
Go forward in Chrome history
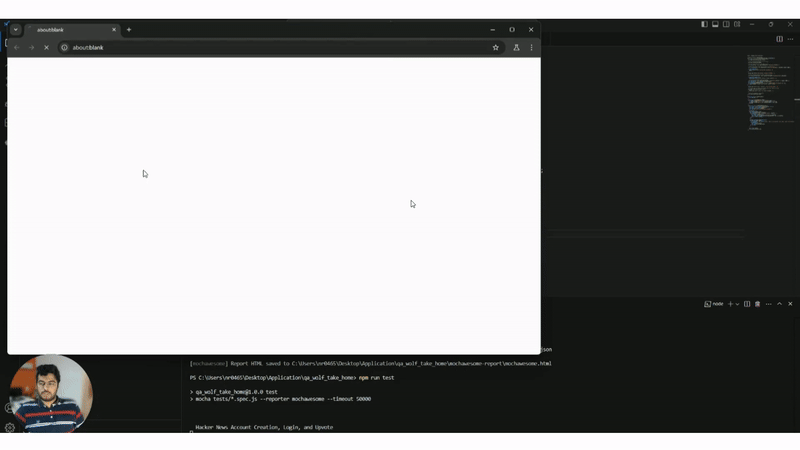(32, 47)
